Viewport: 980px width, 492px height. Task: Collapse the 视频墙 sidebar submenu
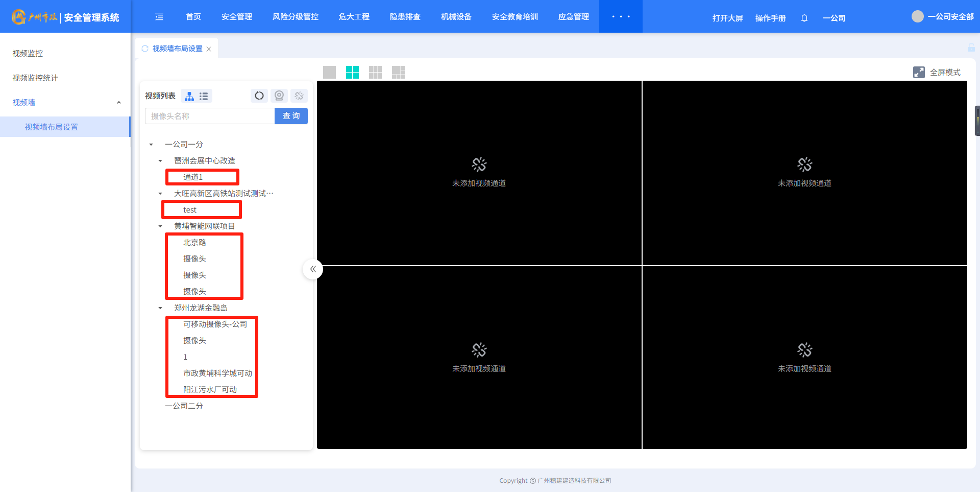coord(118,103)
